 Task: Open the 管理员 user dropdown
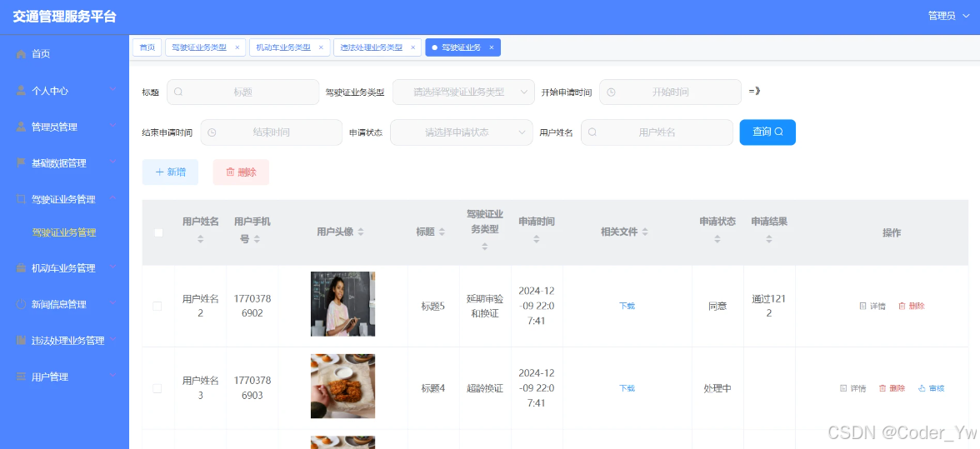(x=948, y=16)
